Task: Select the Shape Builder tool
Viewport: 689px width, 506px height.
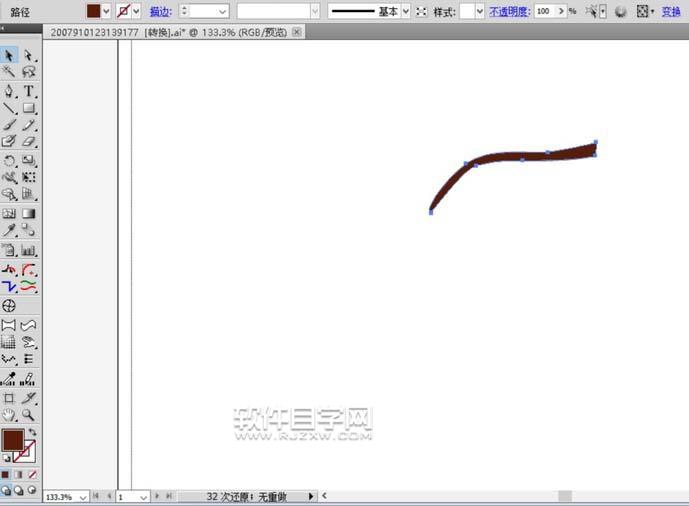Action: (9, 194)
